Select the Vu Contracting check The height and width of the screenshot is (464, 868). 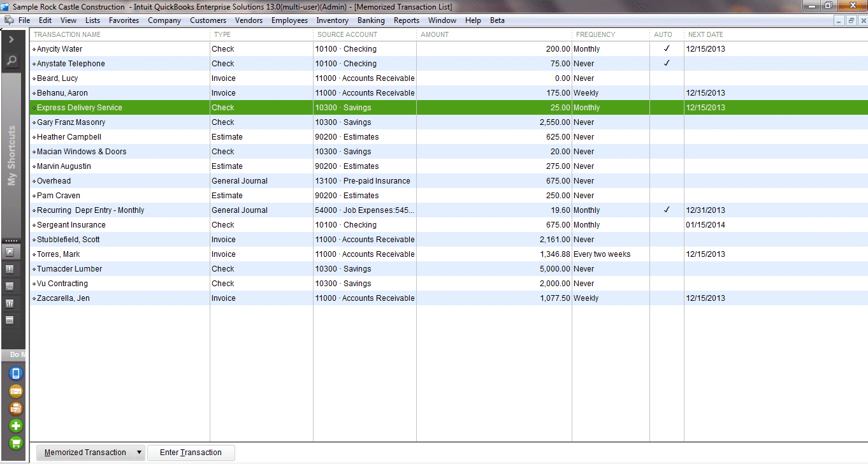pyautogui.click(x=449, y=284)
